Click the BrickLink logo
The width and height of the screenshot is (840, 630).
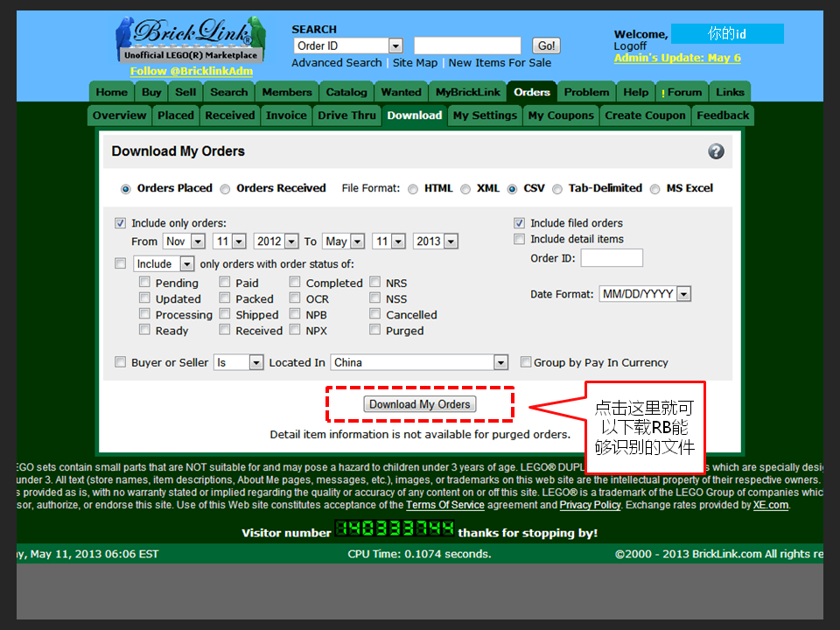tap(191, 39)
